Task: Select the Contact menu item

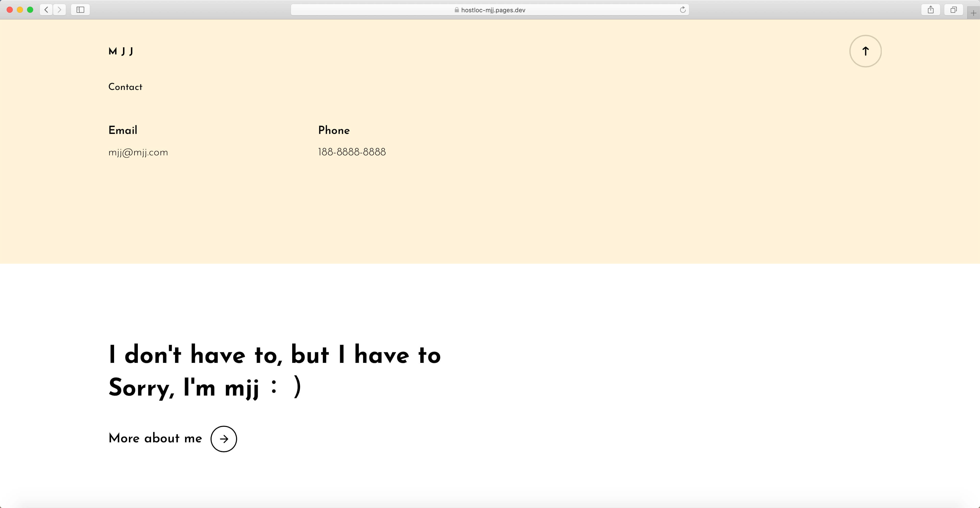Action: (x=125, y=87)
